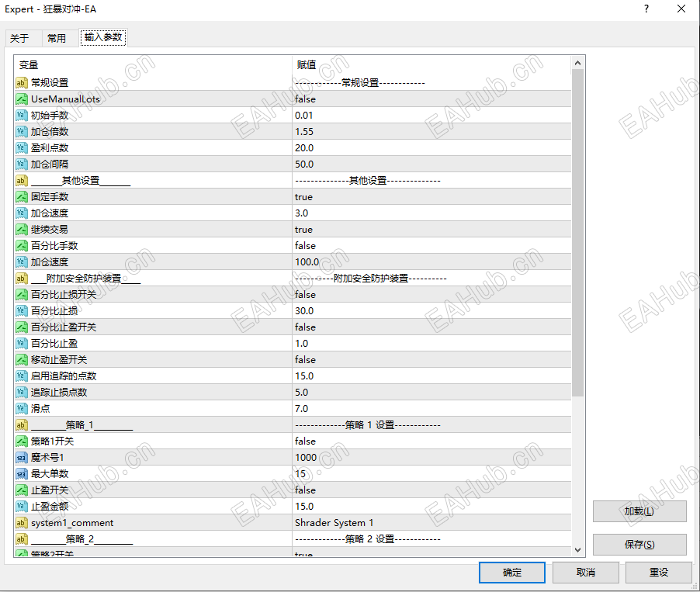Click the double-type icon beside 追踪止损点数
700x592 pixels.
coord(22,393)
